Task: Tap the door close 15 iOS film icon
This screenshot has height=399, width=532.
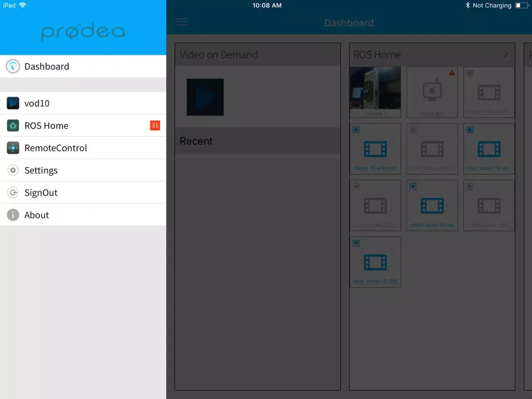Action: 375,262
